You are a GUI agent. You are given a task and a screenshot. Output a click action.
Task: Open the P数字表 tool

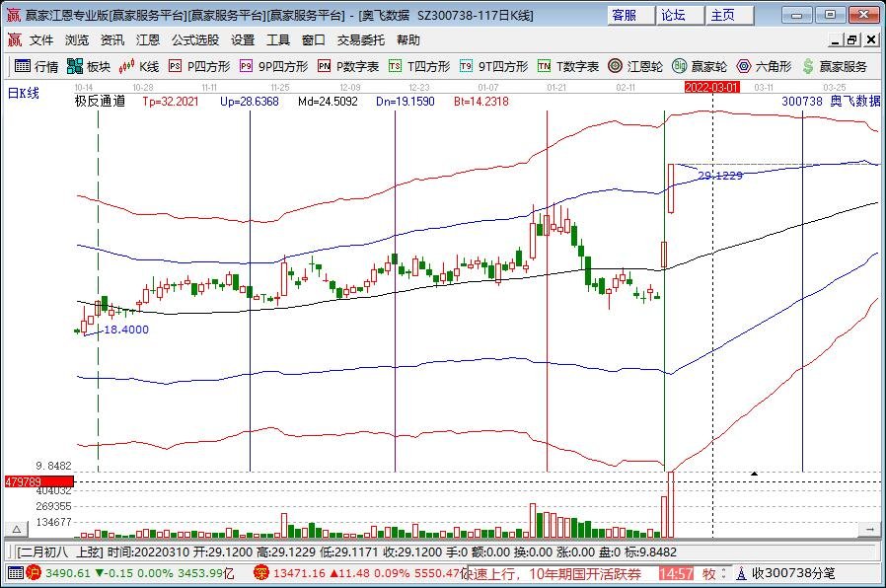348,66
